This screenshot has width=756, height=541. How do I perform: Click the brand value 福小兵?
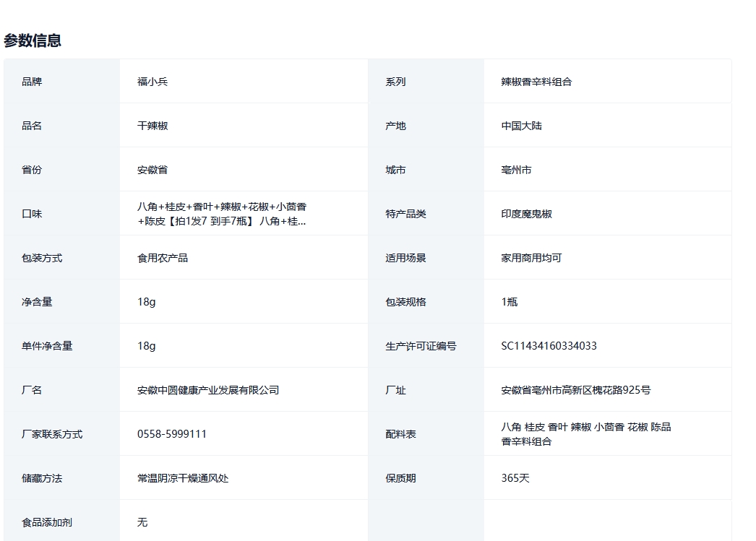tap(153, 82)
